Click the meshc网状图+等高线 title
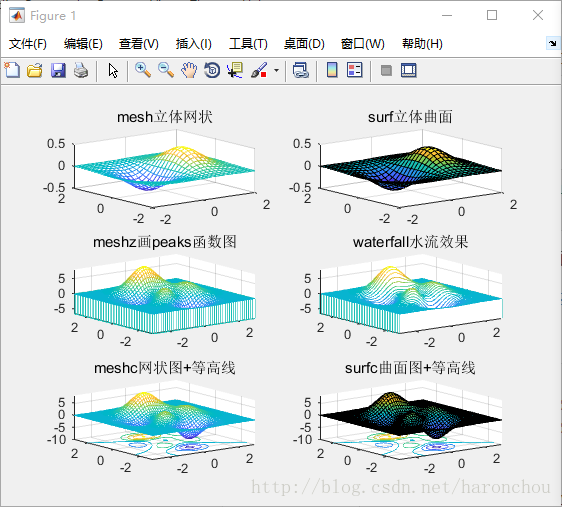This screenshot has width=562, height=507. pyautogui.click(x=165, y=368)
